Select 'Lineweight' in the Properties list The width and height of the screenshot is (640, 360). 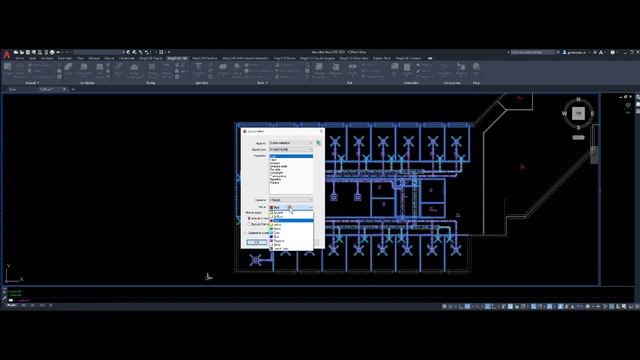(291, 173)
